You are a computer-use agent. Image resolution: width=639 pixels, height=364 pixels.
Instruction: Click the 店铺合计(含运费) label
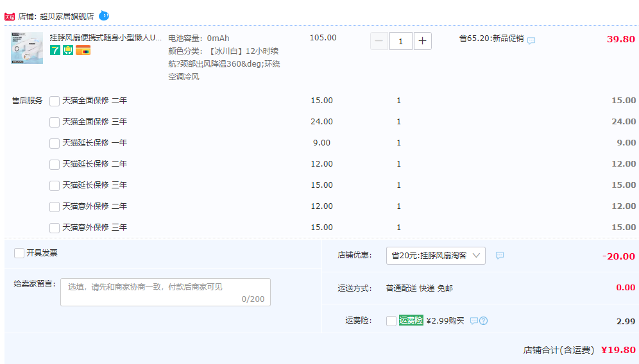point(559,350)
